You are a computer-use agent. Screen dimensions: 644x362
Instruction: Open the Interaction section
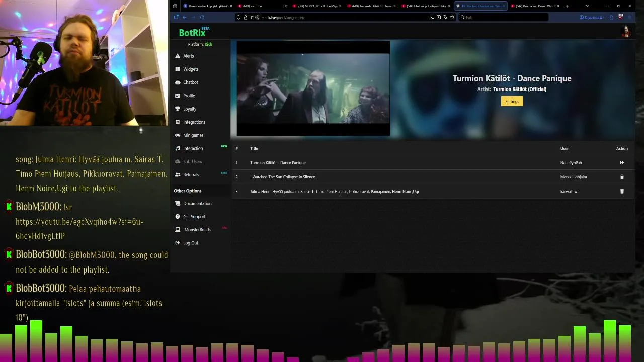click(193, 148)
